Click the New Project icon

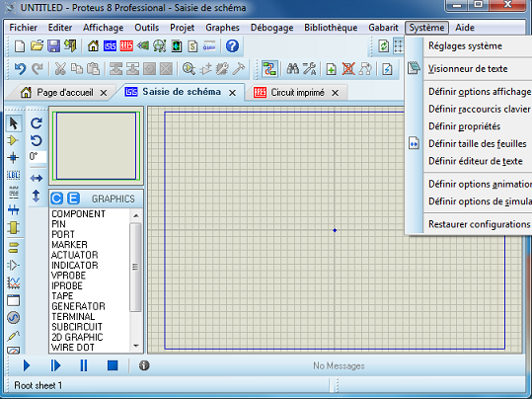tap(20, 45)
